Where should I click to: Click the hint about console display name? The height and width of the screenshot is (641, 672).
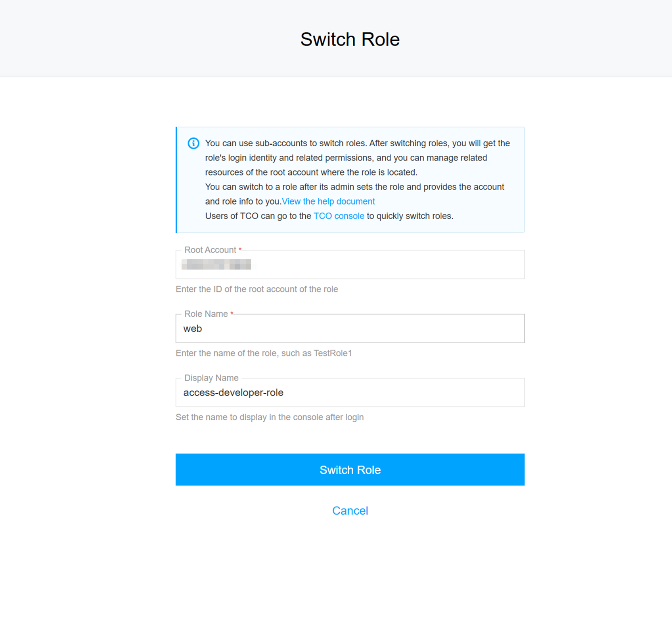(x=270, y=417)
